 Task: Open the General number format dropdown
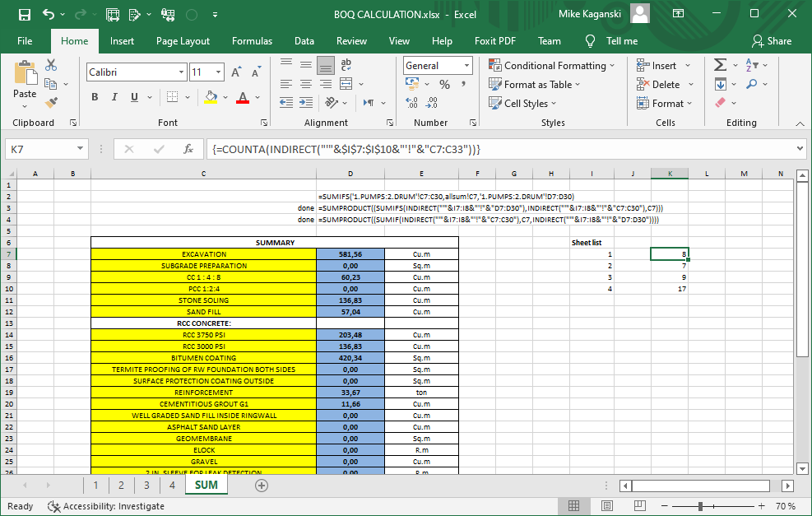click(x=466, y=65)
